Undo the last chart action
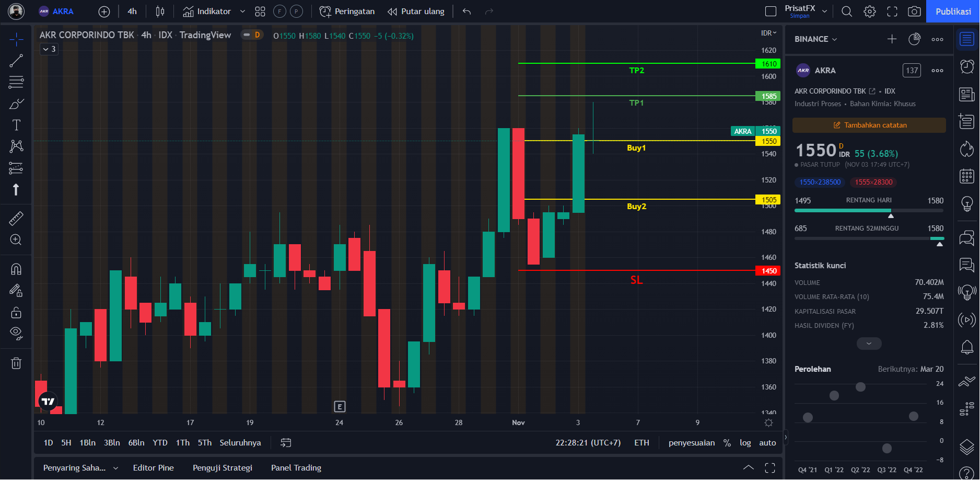The width and height of the screenshot is (980, 480). (467, 12)
